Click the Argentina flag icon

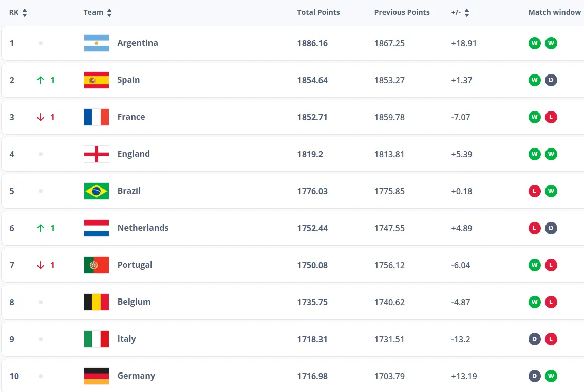point(97,43)
